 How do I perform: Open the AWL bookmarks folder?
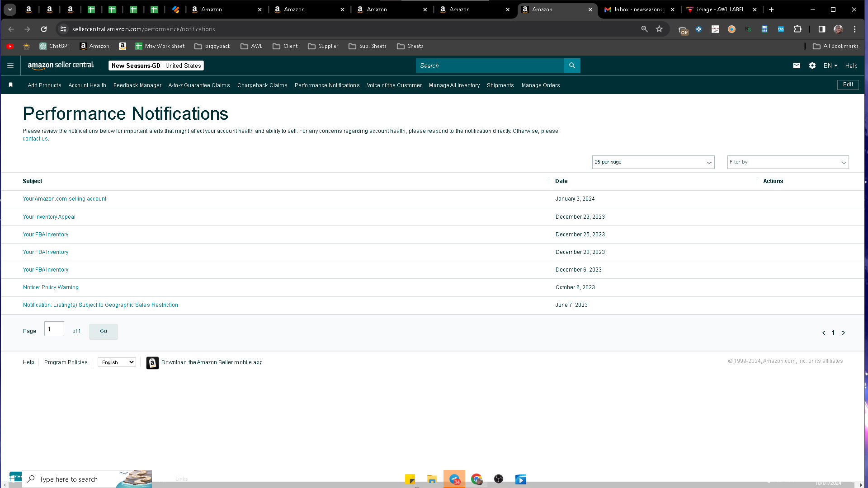pyautogui.click(x=251, y=46)
